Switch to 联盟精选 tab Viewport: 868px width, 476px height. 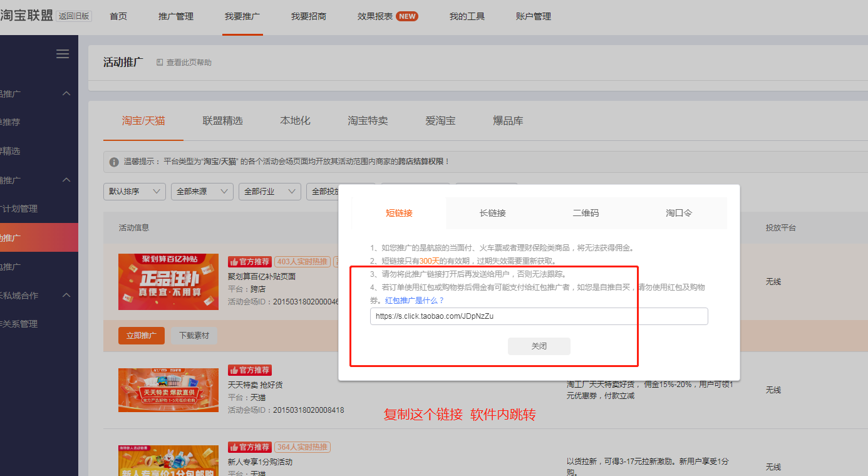coord(222,121)
